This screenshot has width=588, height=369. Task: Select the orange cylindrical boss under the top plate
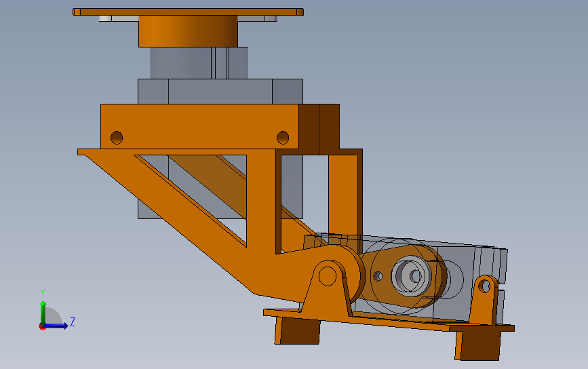coord(188,31)
